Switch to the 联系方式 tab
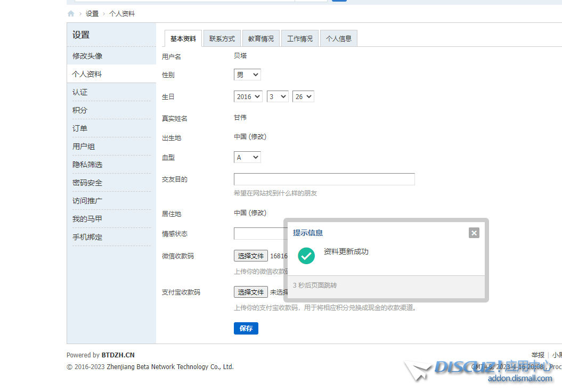562x392 pixels. pos(222,38)
